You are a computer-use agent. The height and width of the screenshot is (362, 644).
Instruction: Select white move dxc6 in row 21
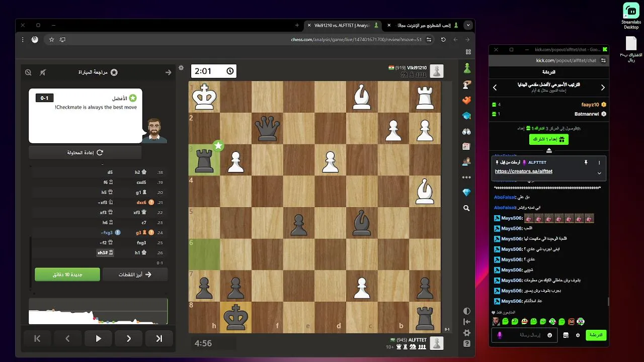coord(141,203)
